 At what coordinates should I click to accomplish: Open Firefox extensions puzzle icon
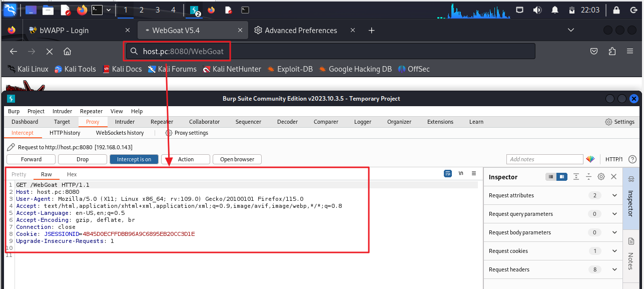612,51
